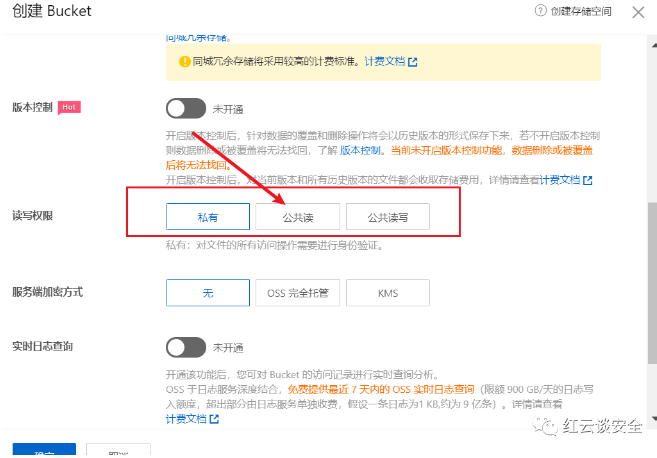This screenshot has height=458, width=657.
Task: Open 计费文档 link in yellow notice
Action: 384,61
